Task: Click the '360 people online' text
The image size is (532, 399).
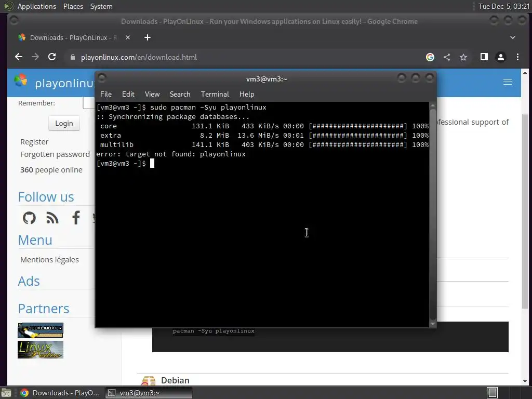Action: tap(51, 170)
